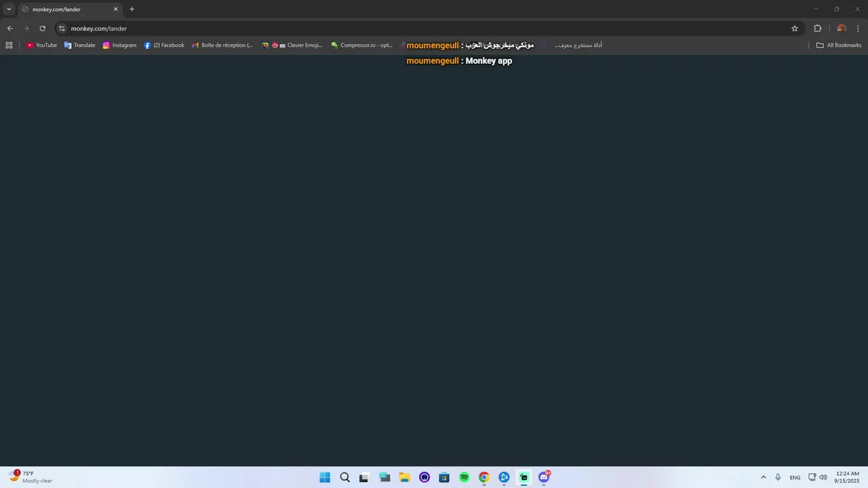Switch to Google Chrome on the taskbar

coord(484,477)
